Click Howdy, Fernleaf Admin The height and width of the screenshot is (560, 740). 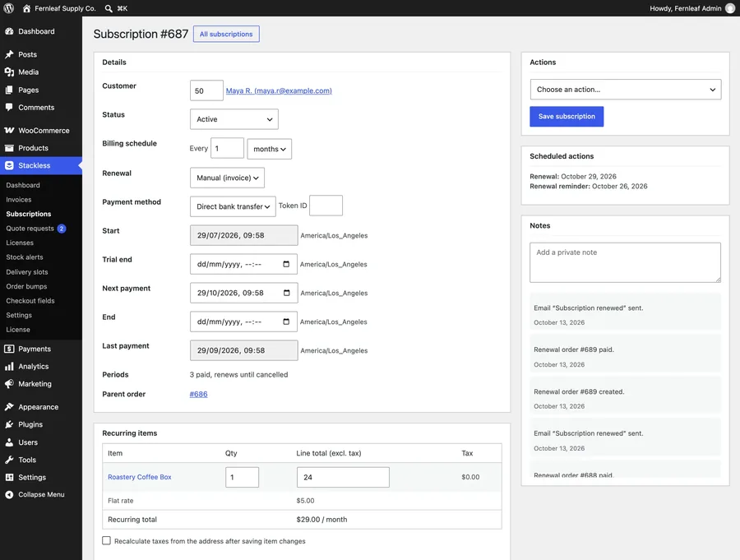pos(685,8)
